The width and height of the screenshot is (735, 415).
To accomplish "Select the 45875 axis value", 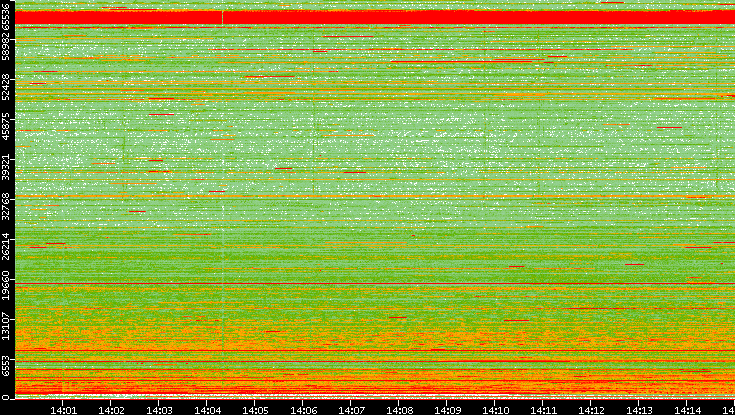I will [5, 126].
